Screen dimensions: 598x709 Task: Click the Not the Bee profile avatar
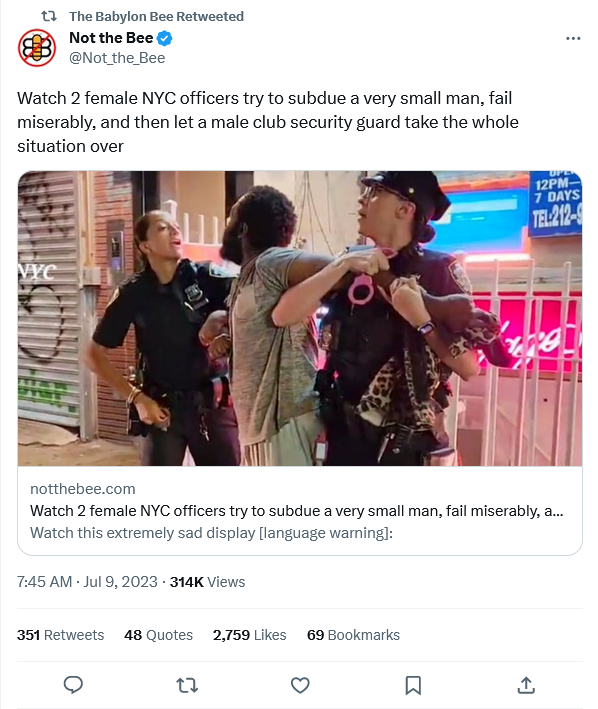coord(37,48)
